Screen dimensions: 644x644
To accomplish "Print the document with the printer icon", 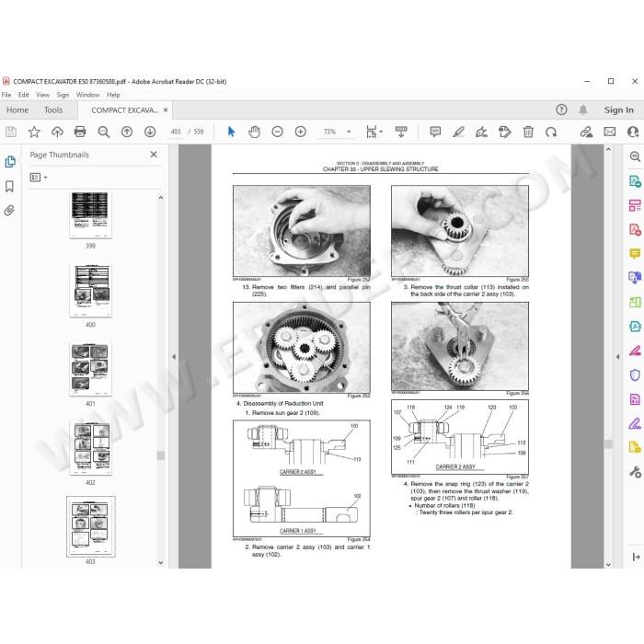I will (x=80, y=132).
